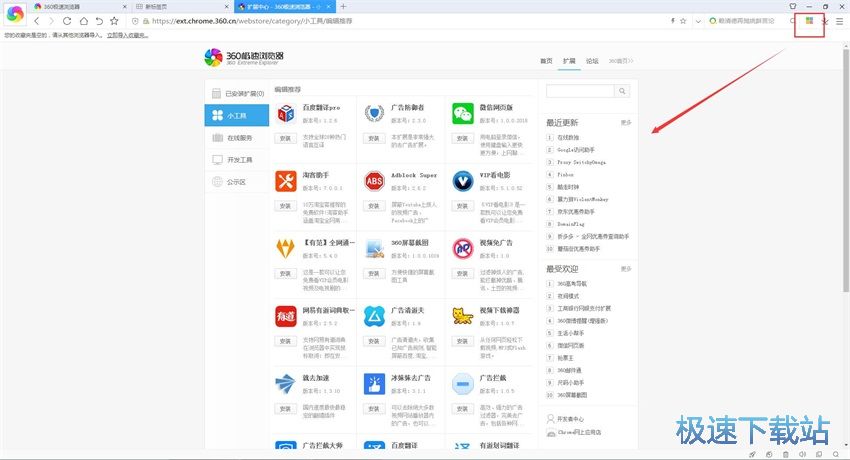Viewport: 850px width, 460px height.
Task: Click the extension search input field
Action: tap(580, 91)
